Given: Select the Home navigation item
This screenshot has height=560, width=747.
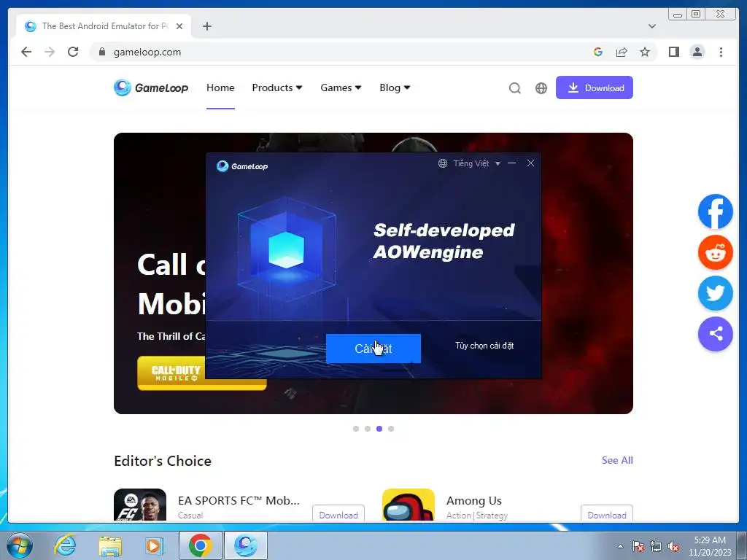Looking at the screenshot, I should point(220,87).
